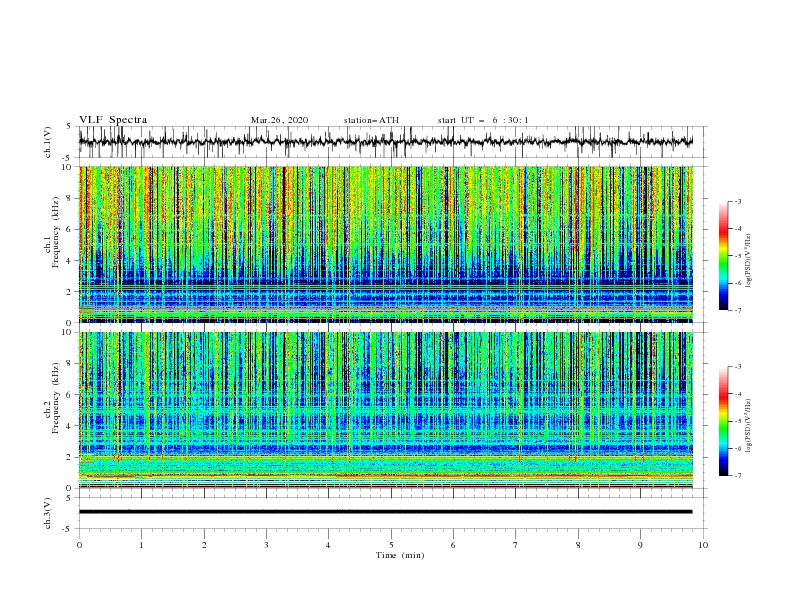Click the time axis tick label "1"
792x612 pixels.
[x=141, y=545]
